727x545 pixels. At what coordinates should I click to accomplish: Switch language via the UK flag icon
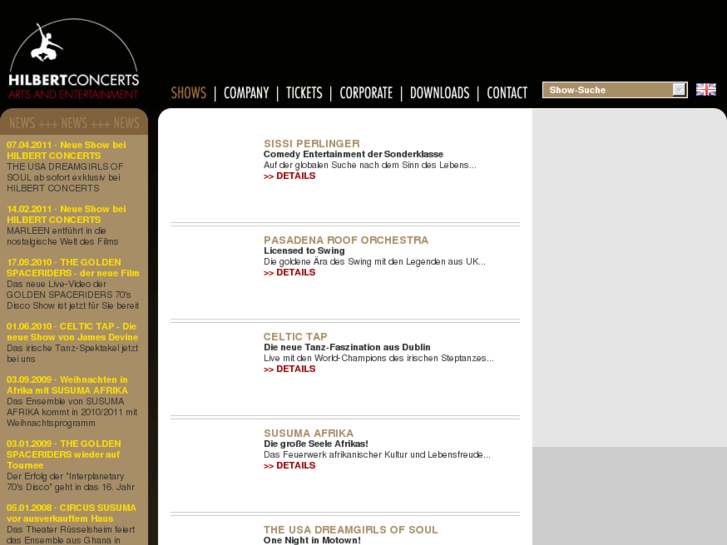(x=706, y=90)
